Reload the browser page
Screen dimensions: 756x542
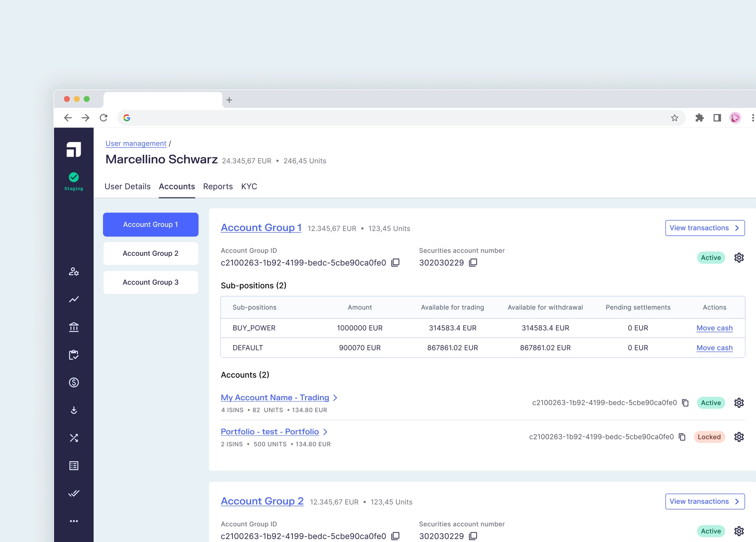103,118
